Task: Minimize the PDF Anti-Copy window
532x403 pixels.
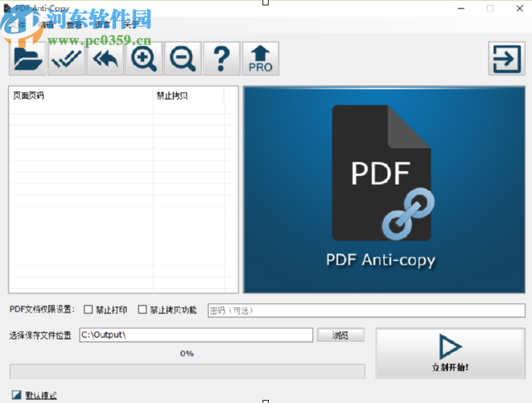Action: click(x=461, y=9)
